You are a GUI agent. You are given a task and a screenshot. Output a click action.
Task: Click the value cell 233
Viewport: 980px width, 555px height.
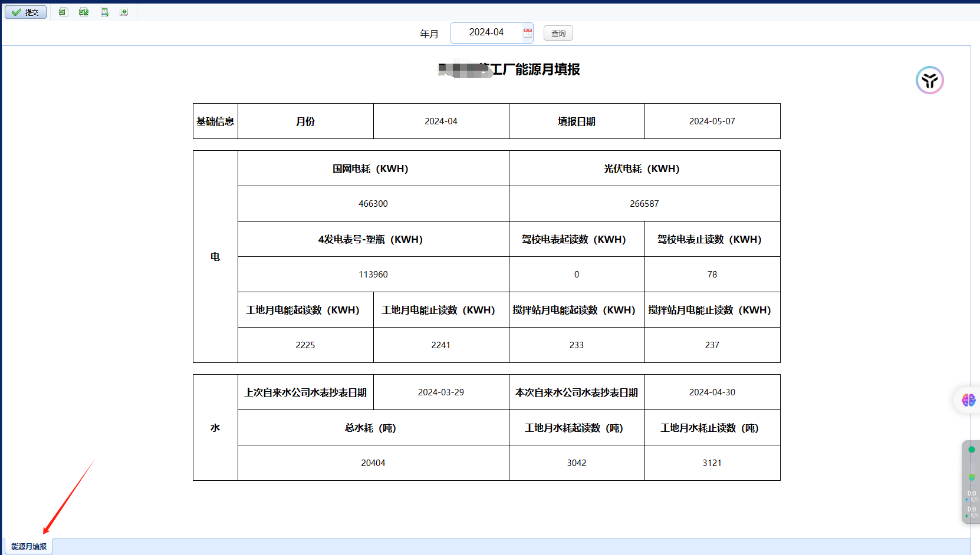(577, 345)
